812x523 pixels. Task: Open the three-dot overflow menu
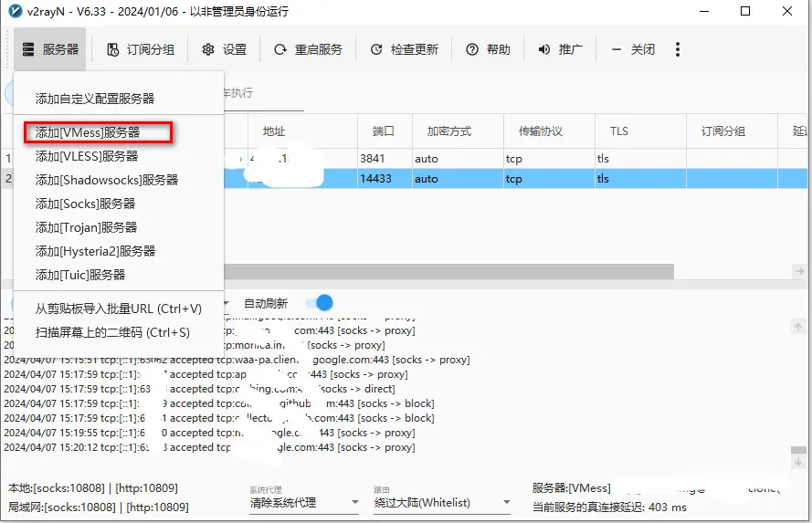[678, 49]
